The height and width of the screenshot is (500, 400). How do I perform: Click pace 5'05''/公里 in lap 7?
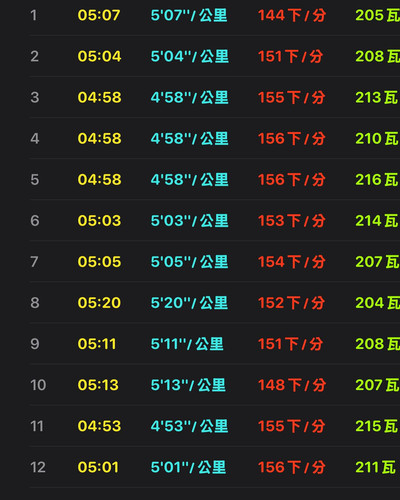tap(189, 262)
